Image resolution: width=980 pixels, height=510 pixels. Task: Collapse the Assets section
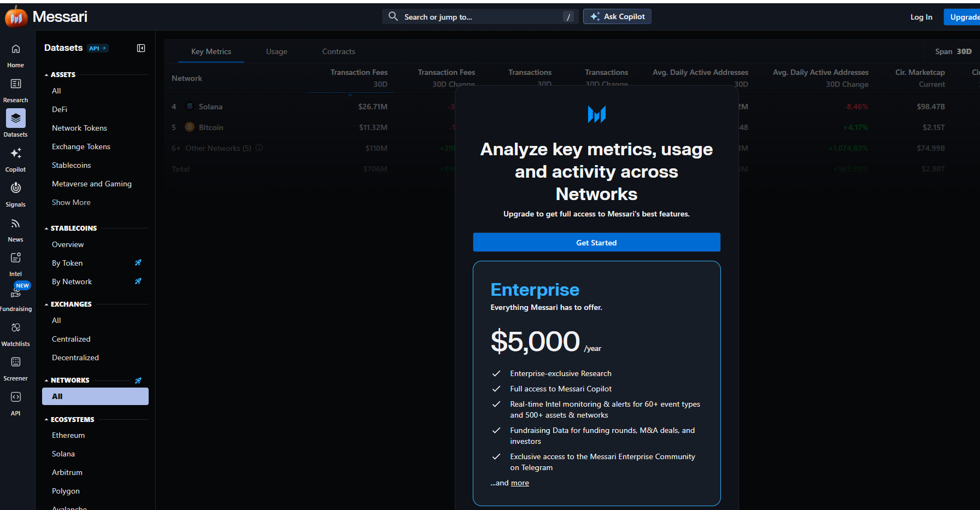(46, 75)
